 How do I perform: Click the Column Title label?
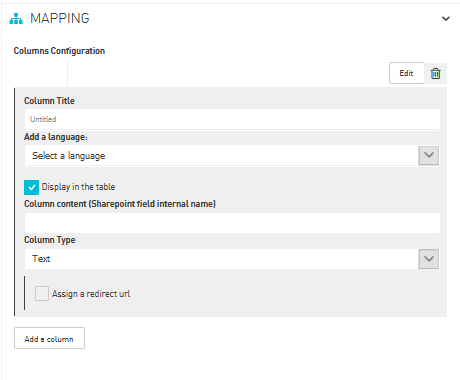[x=49, y=101]
